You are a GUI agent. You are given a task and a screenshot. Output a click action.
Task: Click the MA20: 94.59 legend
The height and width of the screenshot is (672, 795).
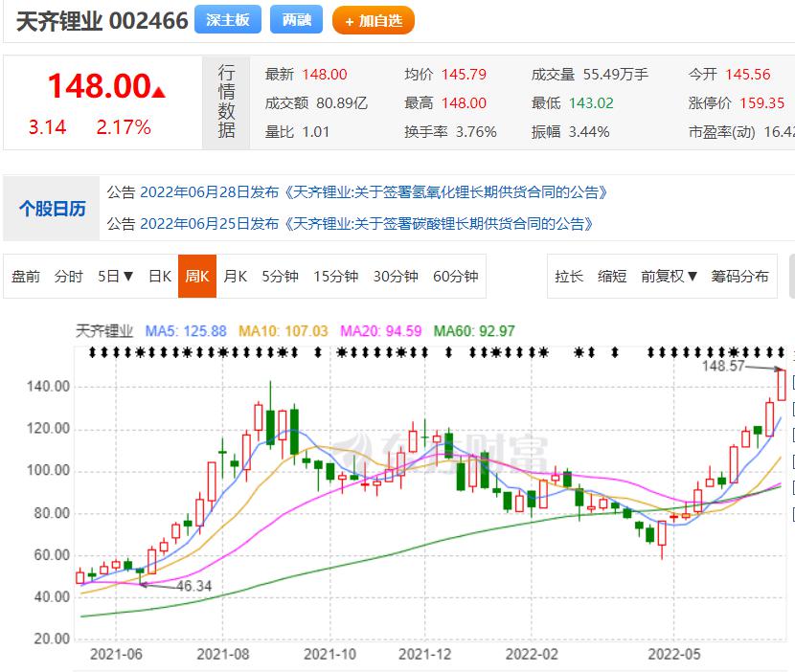coord(381,331)
